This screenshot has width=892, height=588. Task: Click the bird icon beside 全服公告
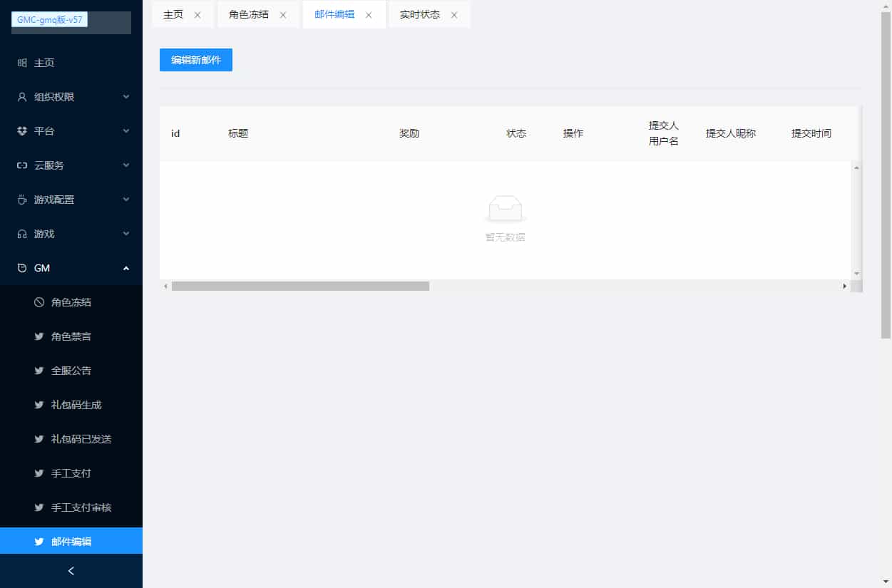[x=39, y=371]
